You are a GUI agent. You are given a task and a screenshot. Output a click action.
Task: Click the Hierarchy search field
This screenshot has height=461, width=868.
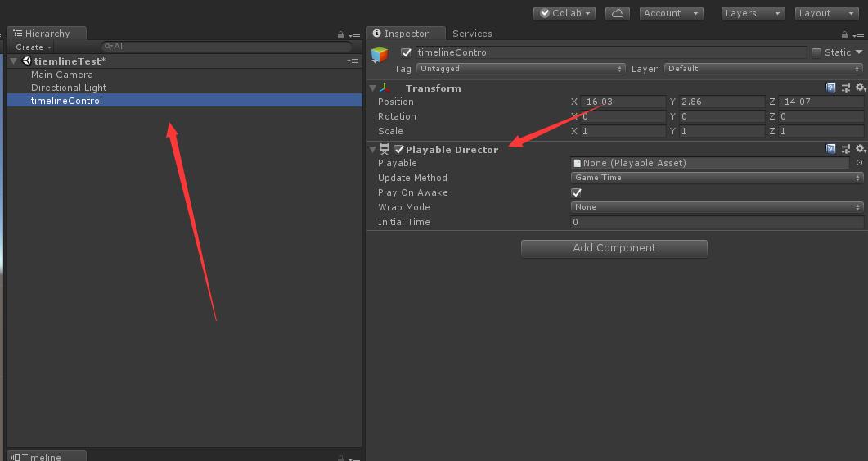226,47
